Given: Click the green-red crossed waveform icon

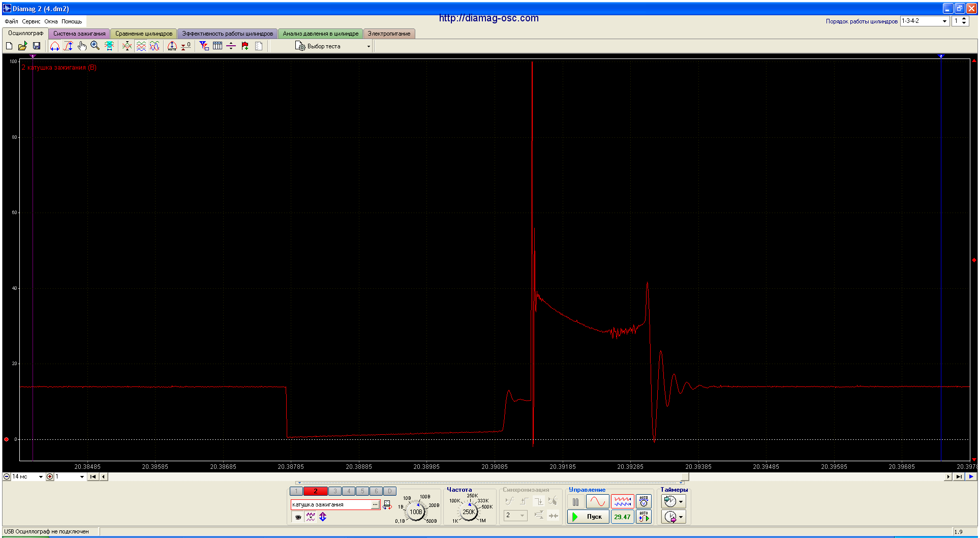Looking at the screenshot, I should [127, 46].
